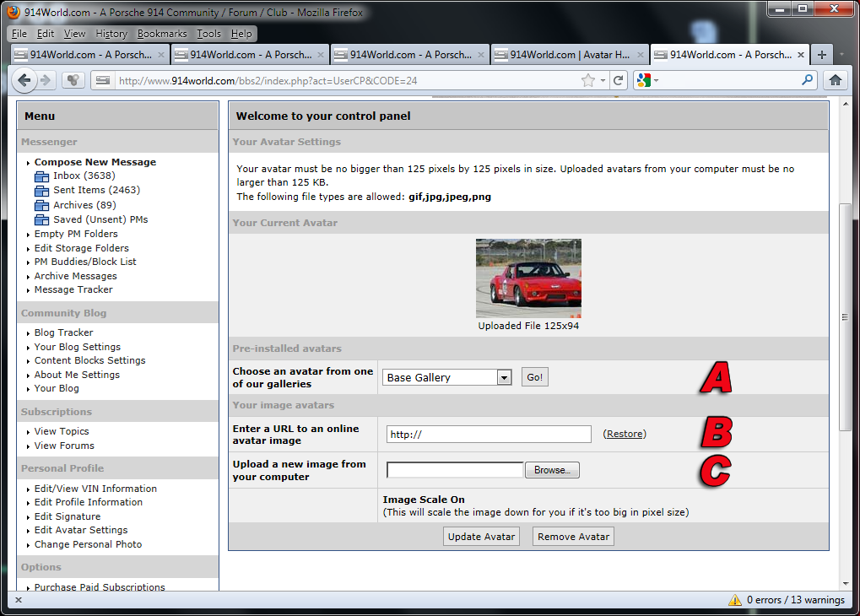Screen dimensions: 860x616
Task: Close the active 914World.com tab
Action: click(x=801, y=55)
